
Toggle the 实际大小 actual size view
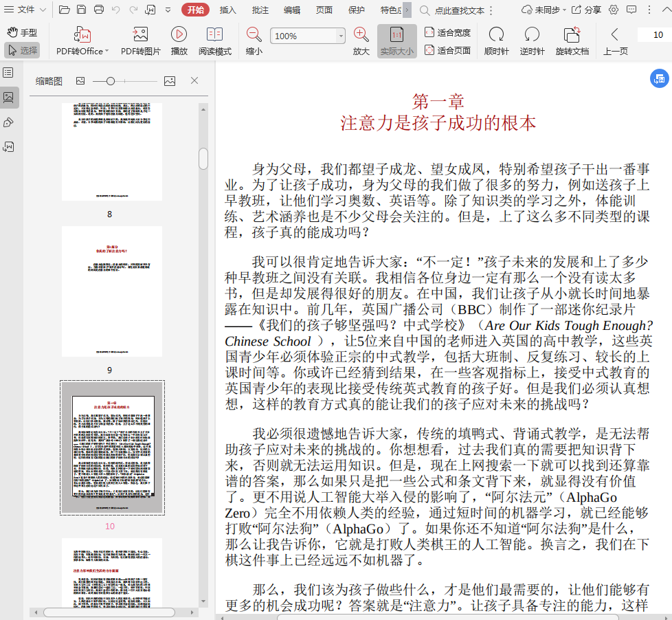pos(396,41)
